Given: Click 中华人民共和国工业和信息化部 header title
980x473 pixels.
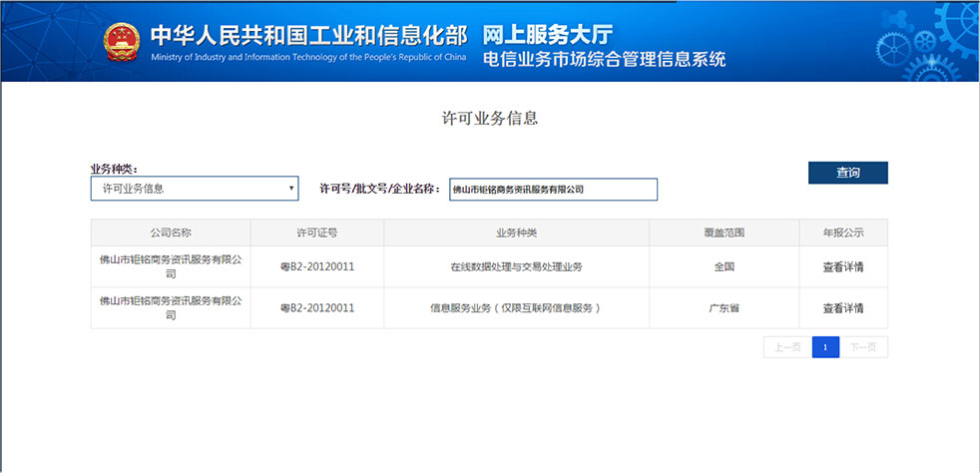Looking at the screenshot, I should coord(308,36).
